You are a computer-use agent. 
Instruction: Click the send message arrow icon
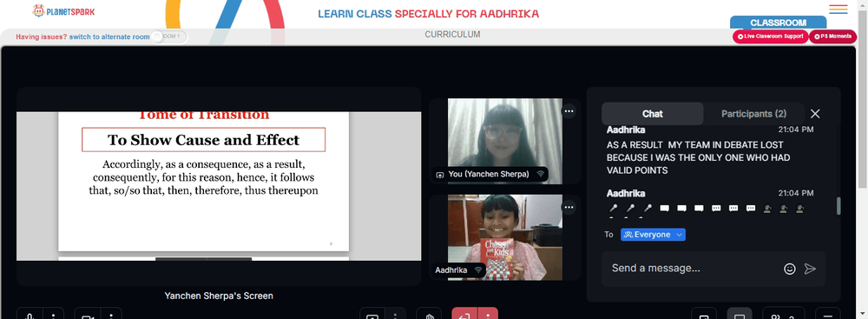point(810,269)
